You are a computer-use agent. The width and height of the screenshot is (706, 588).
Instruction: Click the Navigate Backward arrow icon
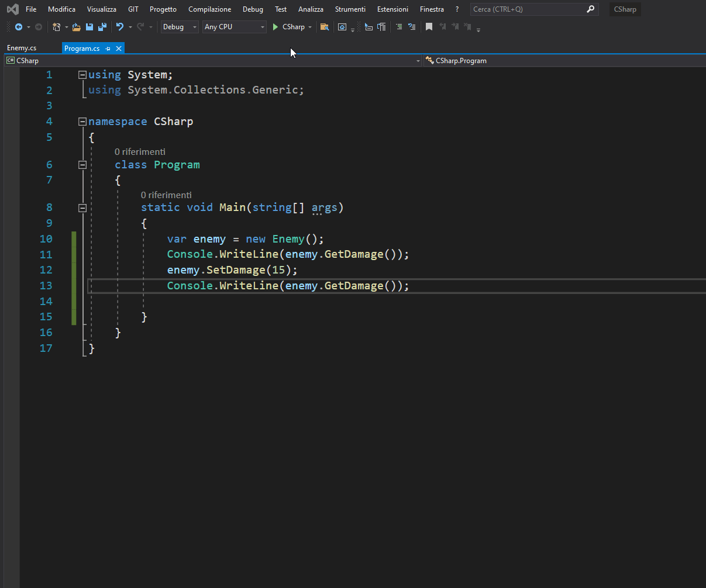click(x=19, y=27)
